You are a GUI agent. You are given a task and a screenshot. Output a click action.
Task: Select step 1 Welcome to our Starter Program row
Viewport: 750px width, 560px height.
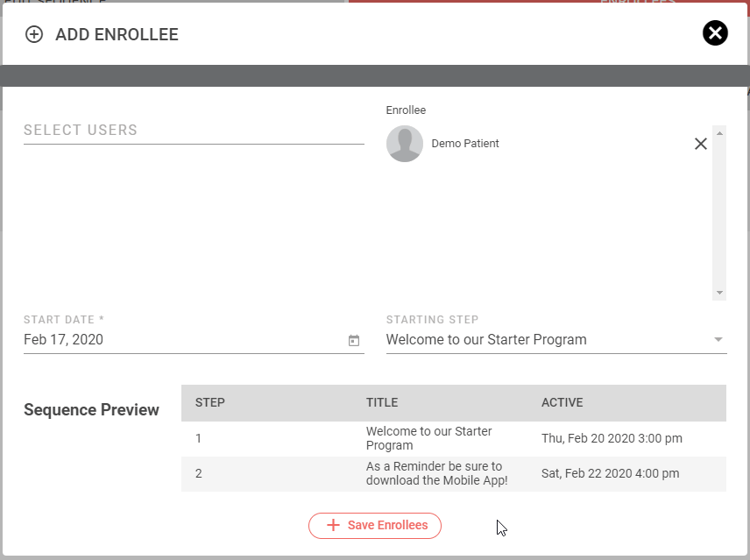pos(453,438)
